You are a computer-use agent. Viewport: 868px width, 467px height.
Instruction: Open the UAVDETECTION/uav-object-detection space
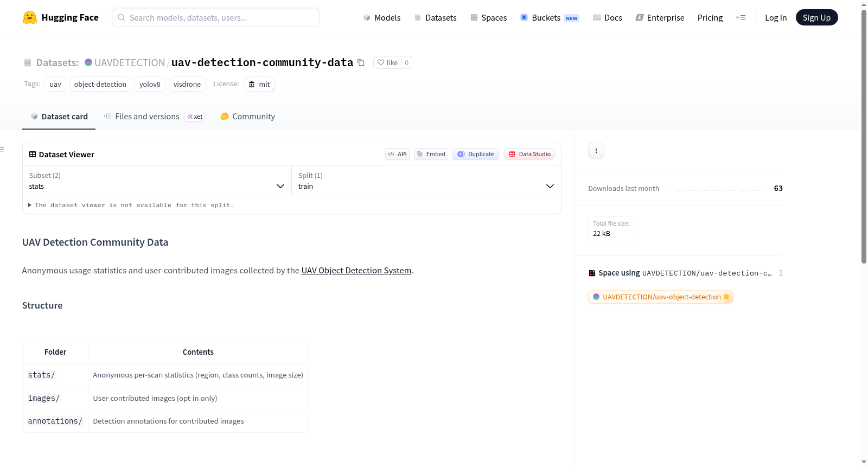tap(661, 297)
